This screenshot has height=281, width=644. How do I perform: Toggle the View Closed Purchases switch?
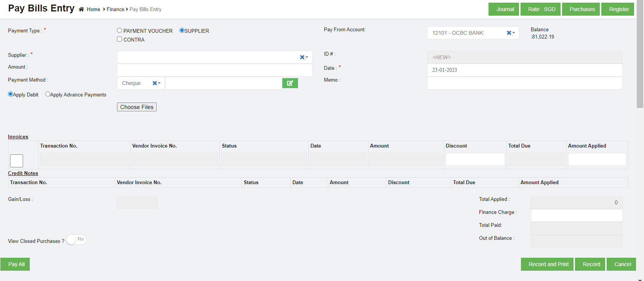pos(76,240)
